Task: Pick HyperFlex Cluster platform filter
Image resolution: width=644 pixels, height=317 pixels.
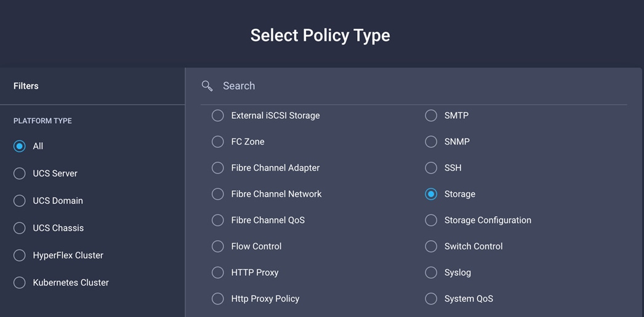Action: click(x=19, y=255)
